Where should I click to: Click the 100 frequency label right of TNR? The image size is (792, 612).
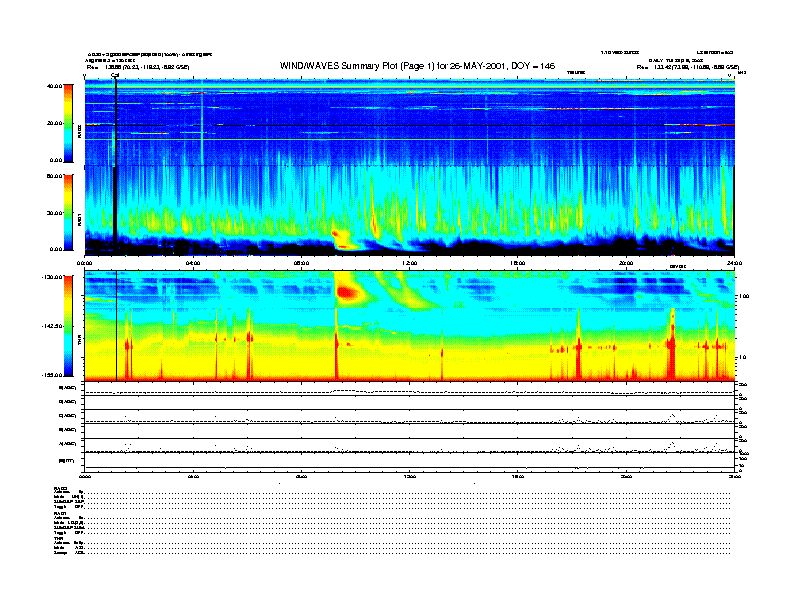tap(744, 296)
